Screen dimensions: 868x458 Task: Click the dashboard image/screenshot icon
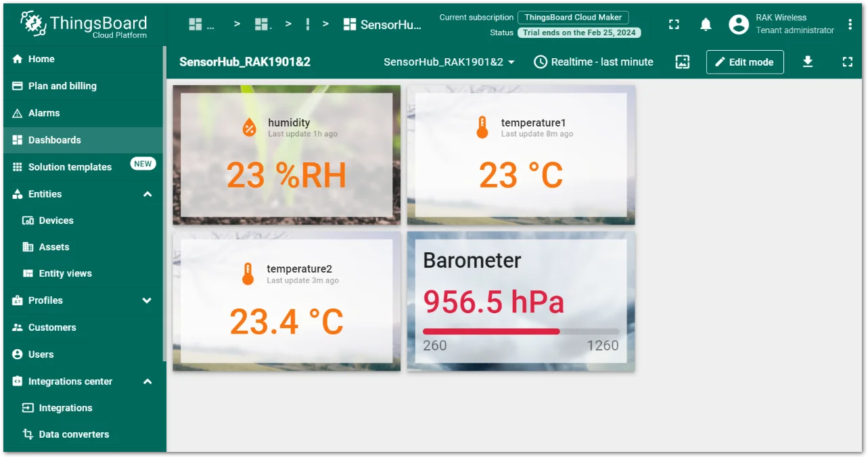point(683,62)
